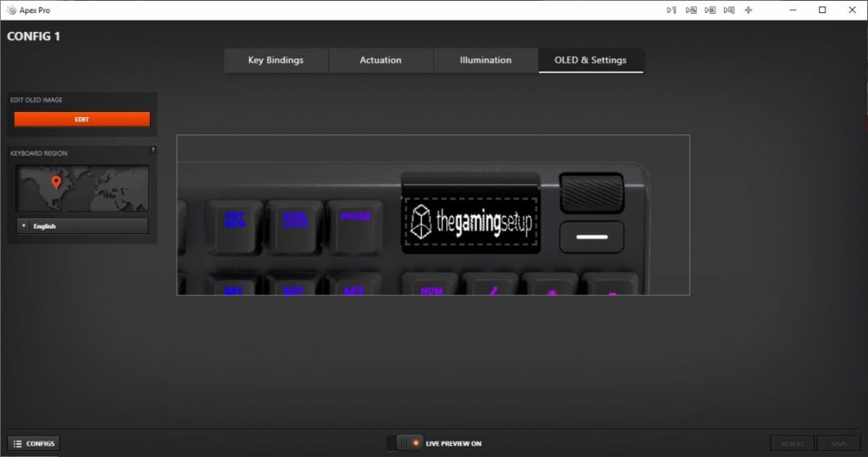Open the Illumination tab
The height and width of the screenshot is (457, 868).
[x=486, y=60]
